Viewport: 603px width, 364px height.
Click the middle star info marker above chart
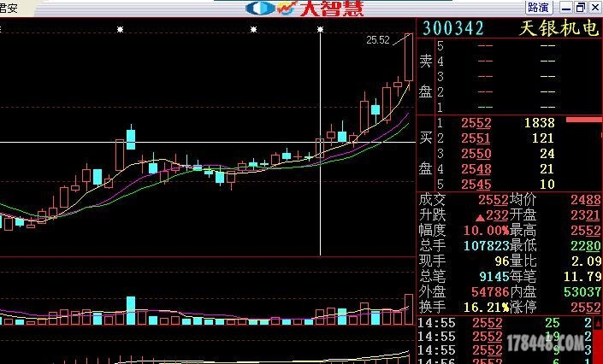[x=253, y=29]
